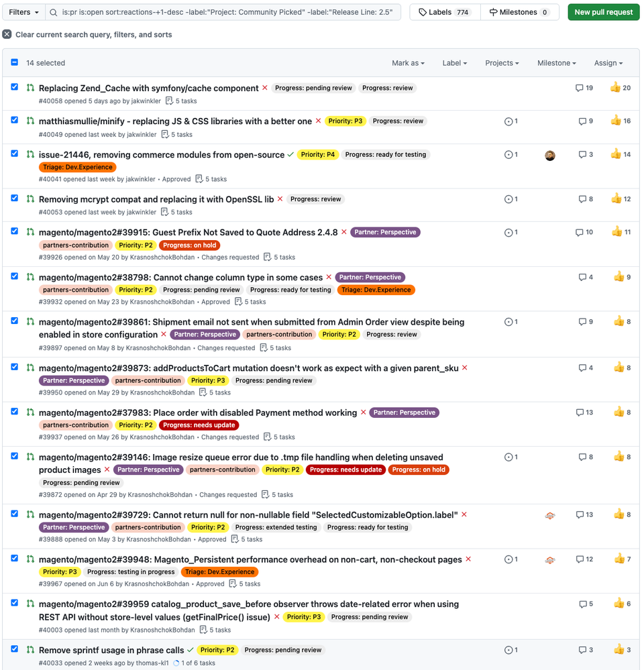Click thumbs-up reaction on matthiasmullie/minify PR

point(616,121)
